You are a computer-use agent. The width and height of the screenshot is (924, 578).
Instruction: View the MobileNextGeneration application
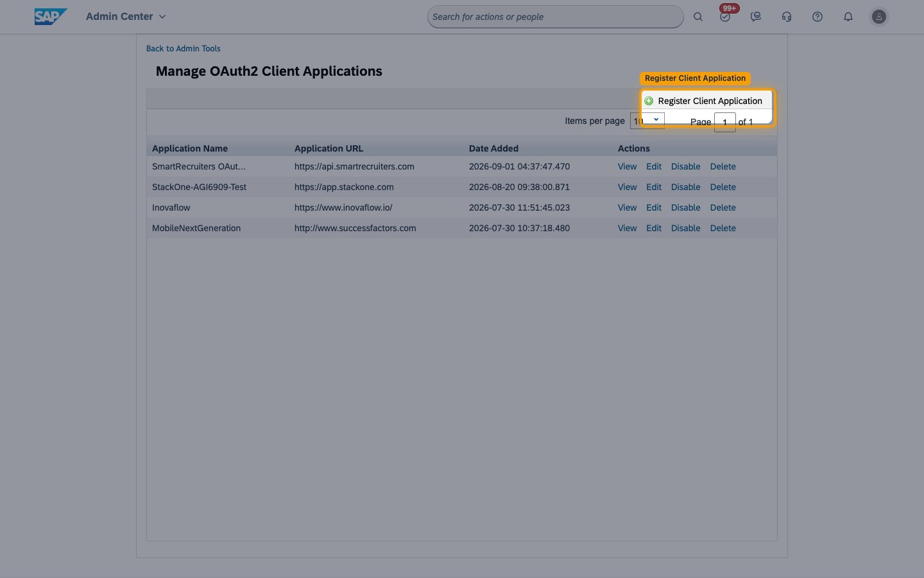627,228
